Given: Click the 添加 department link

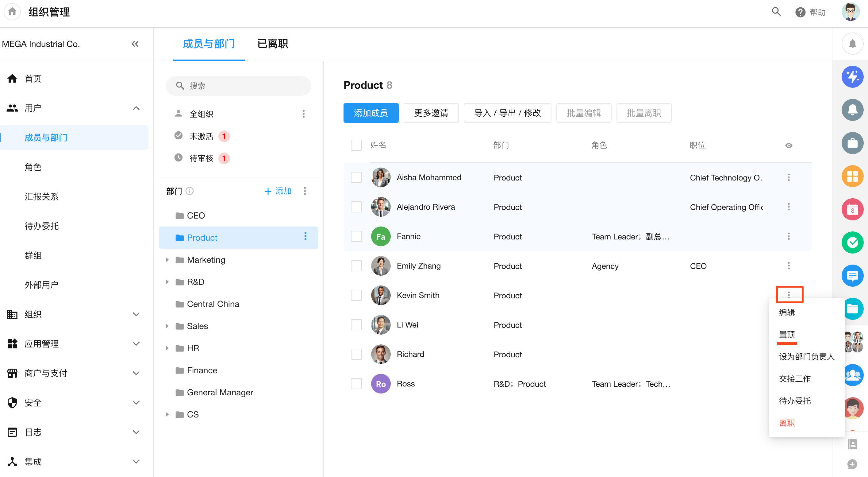Looking at the screenshot, I should [278, 191].
